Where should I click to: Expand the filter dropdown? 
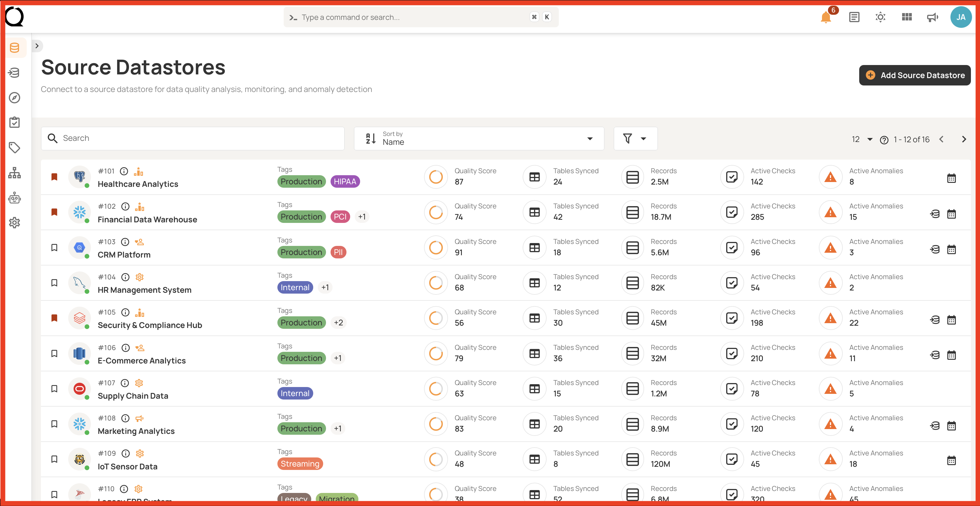click(635, 138)
